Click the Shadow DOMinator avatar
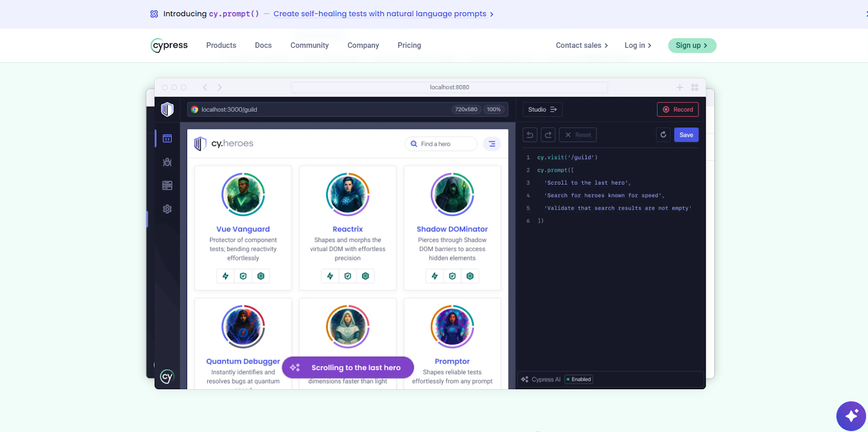 (x=452, y=195)
